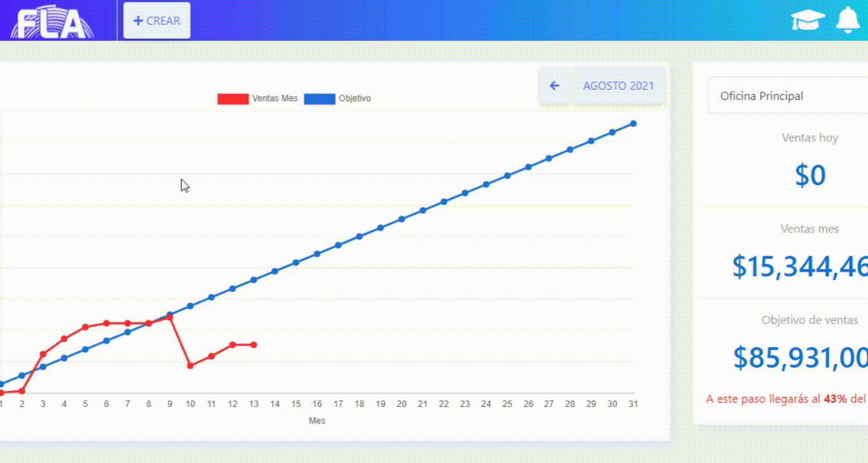
Task: Toggle Objetivo series blue legend swatch
Action: 319,99
